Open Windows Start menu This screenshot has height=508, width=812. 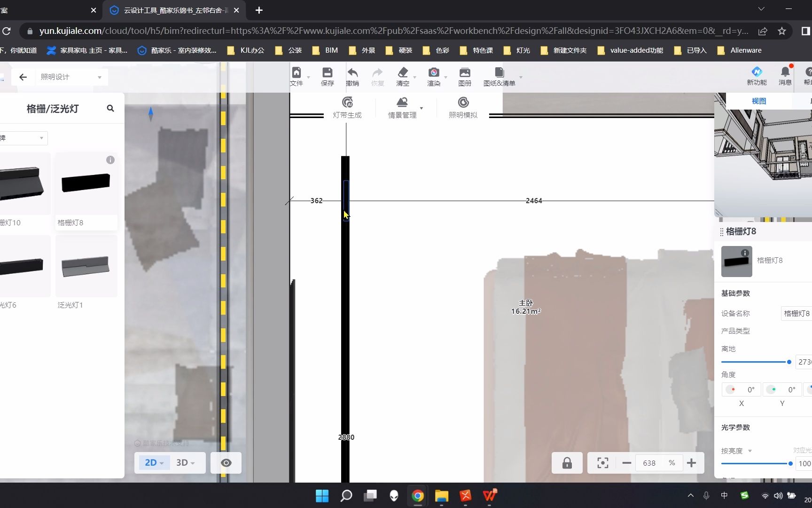point(322,496)
